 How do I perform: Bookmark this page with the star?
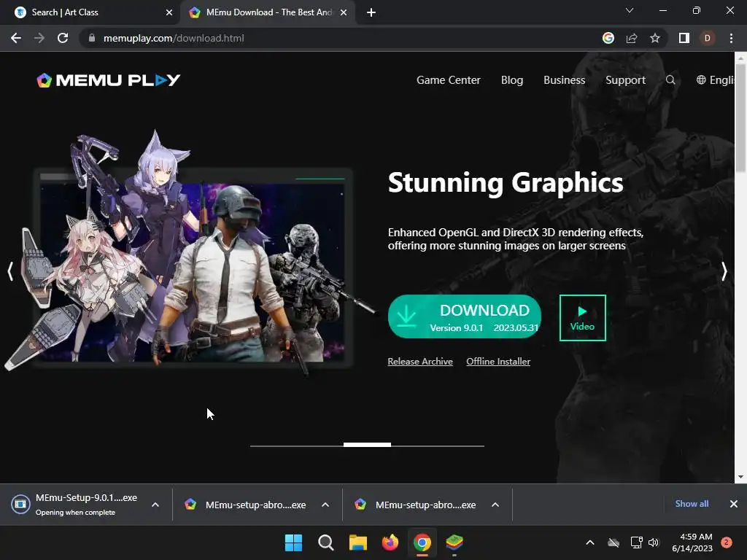pyautogui.click(x=655, y=38)
